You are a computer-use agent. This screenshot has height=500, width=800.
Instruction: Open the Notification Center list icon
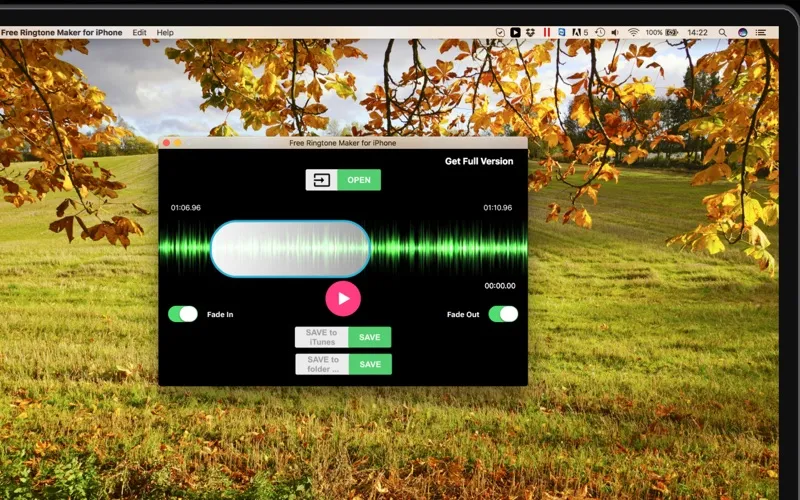point(761,32)
